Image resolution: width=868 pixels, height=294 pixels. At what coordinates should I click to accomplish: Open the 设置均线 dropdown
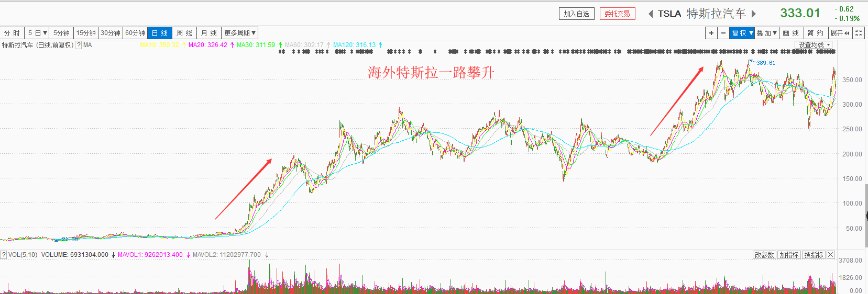[x=815, y=45]
